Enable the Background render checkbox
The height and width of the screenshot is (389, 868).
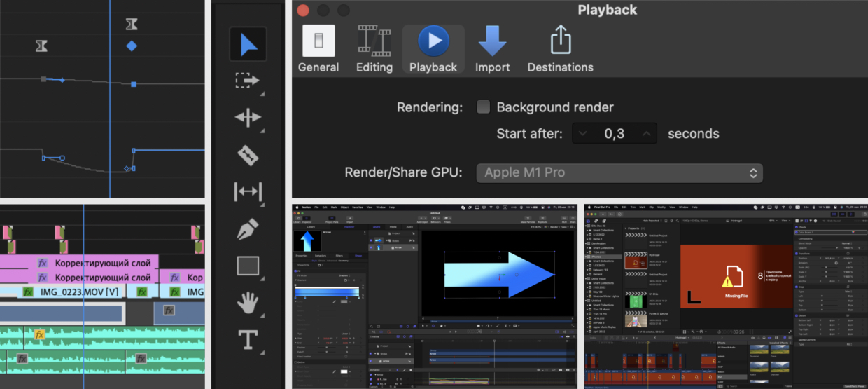tap(483, 107)
